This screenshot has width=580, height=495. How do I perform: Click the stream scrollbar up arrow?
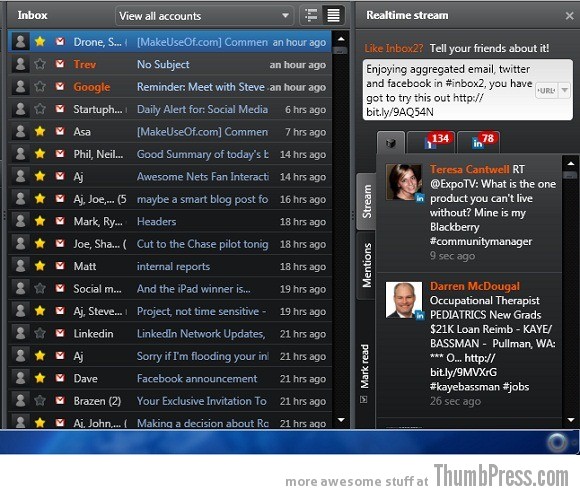571,163
